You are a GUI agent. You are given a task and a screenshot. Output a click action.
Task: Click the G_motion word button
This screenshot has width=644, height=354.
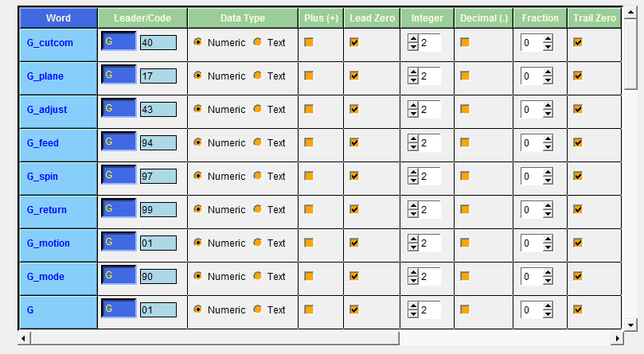58,245
